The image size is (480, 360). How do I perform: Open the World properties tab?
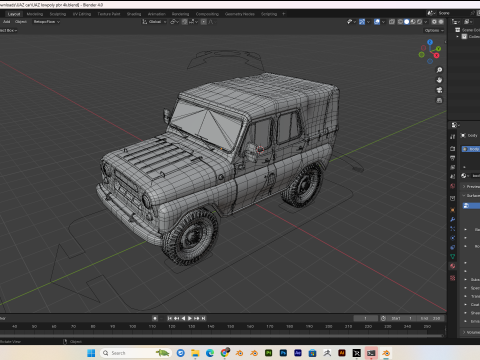(x=453, y=186)
